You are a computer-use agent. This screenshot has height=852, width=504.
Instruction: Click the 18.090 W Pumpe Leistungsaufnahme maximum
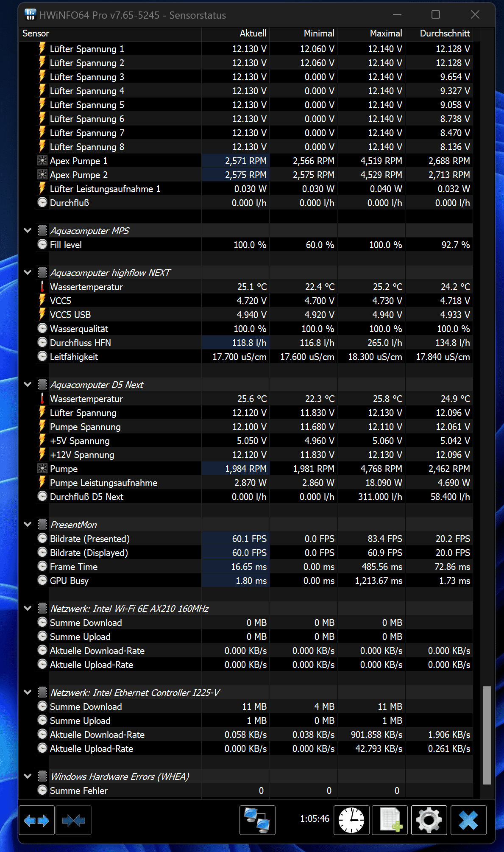[384, 483]
